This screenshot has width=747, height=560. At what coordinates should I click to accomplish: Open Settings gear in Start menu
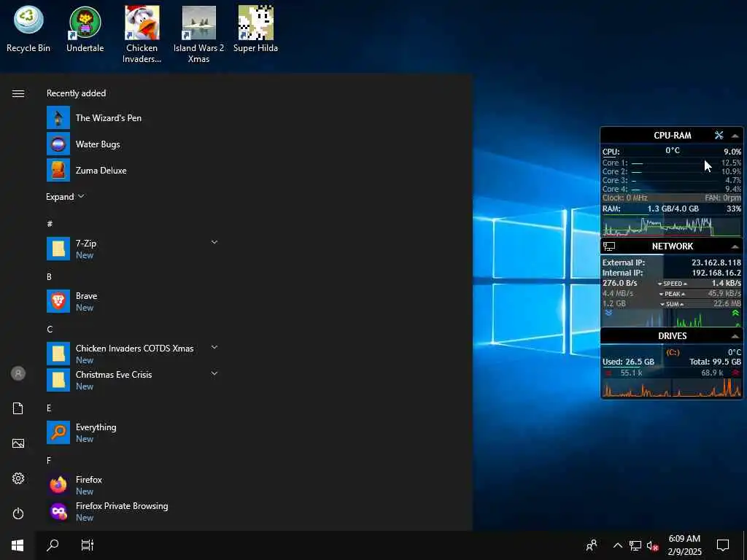tap(18, 478)
